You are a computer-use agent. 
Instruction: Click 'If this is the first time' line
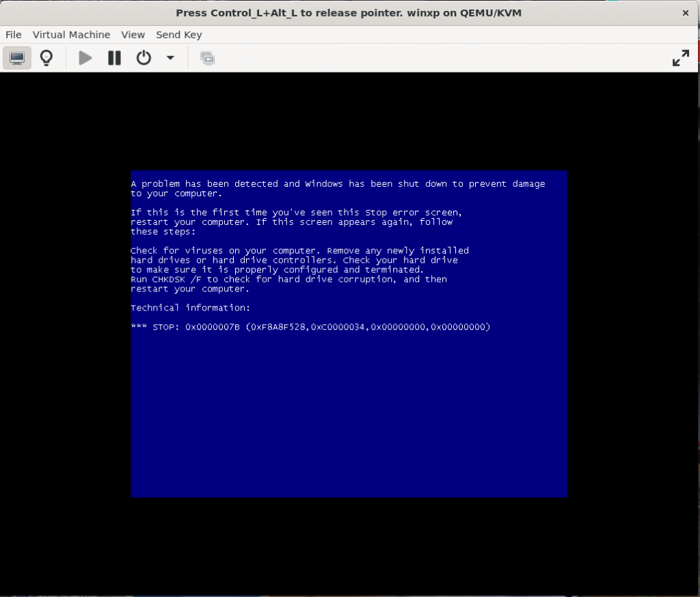coord(297,213)
